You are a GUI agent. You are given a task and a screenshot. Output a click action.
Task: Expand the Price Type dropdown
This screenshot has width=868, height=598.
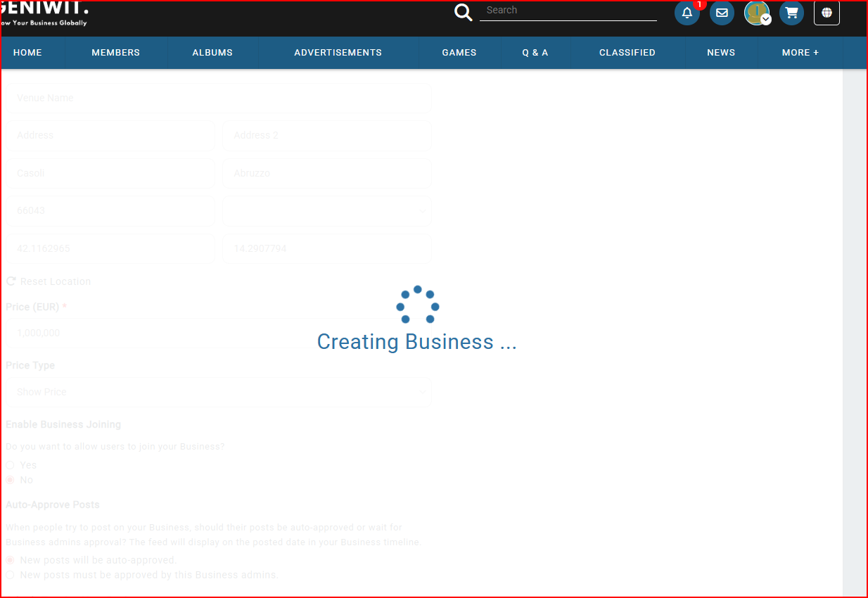tap(218, 392)
